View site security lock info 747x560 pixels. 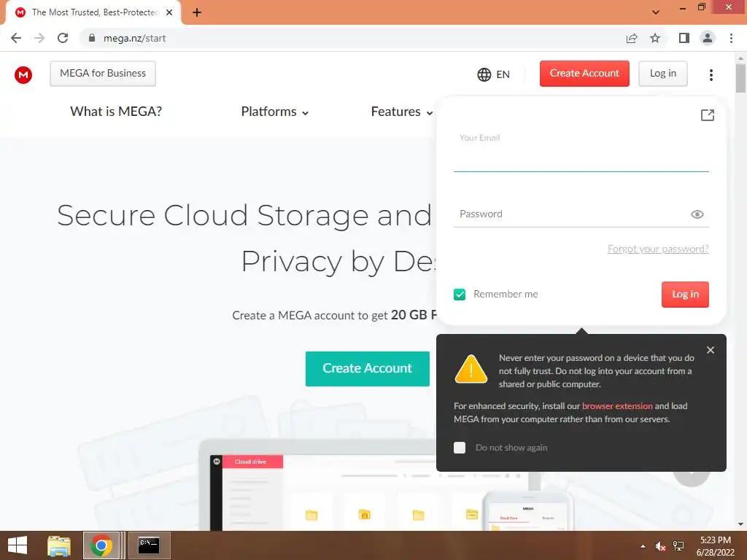click(92, 38)
